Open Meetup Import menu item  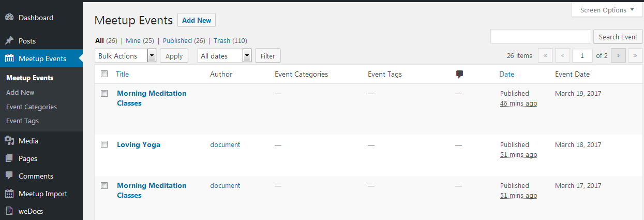[43, 194]
